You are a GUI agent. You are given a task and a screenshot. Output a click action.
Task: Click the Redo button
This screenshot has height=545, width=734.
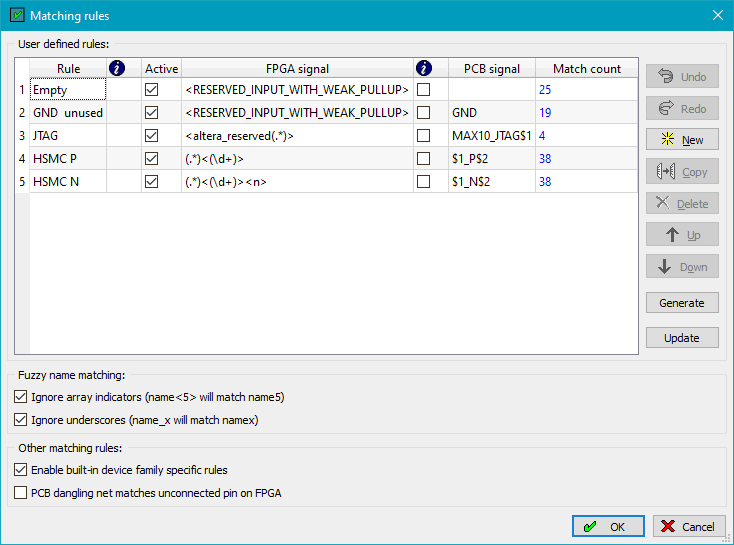682,108
